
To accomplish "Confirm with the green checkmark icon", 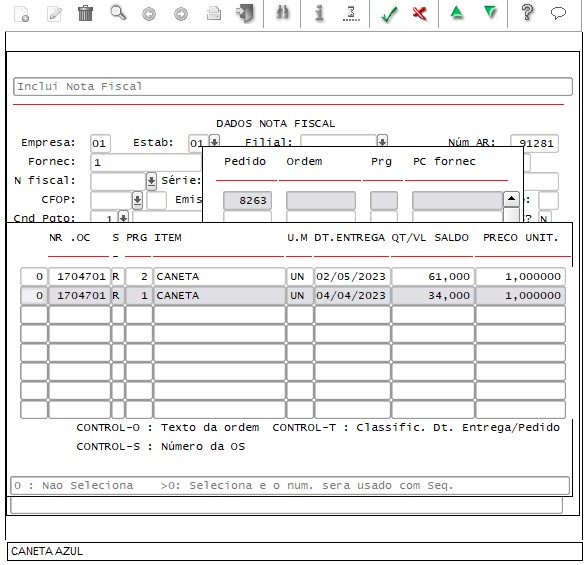I will click(389, 14).
